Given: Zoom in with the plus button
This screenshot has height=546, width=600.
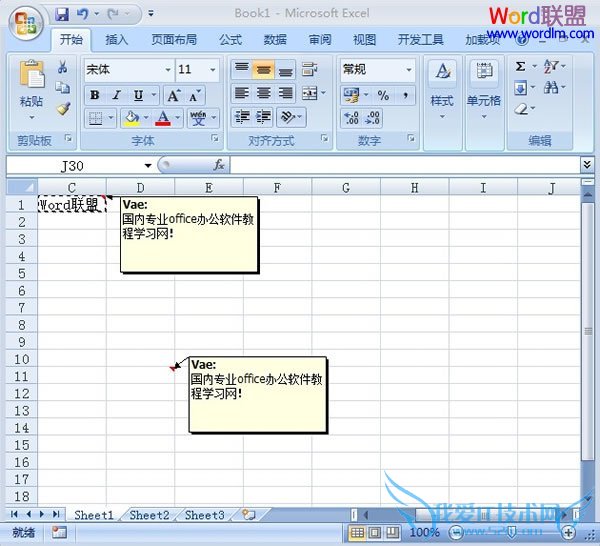Looking at the screenshot, I should tap(568, 532).
